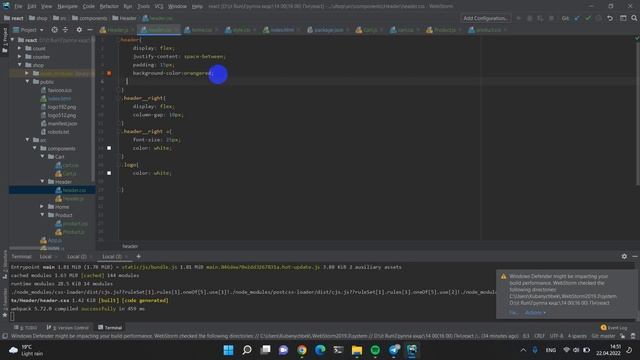This screenshot has width=640, height=360.
Task: Hide terminal panel minus icon
Action: click(635, 256)
